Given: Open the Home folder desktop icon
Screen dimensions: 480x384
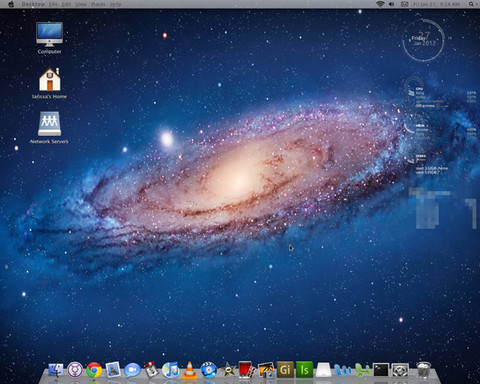Looking at the screenshot, I should (x=49, y=83).
